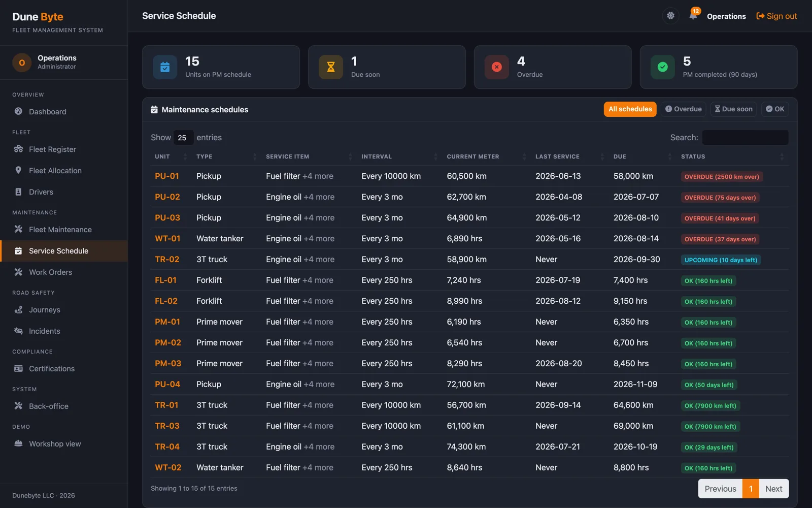
Task: Click the Fleet Register icon
Action: tap(18, 149)
